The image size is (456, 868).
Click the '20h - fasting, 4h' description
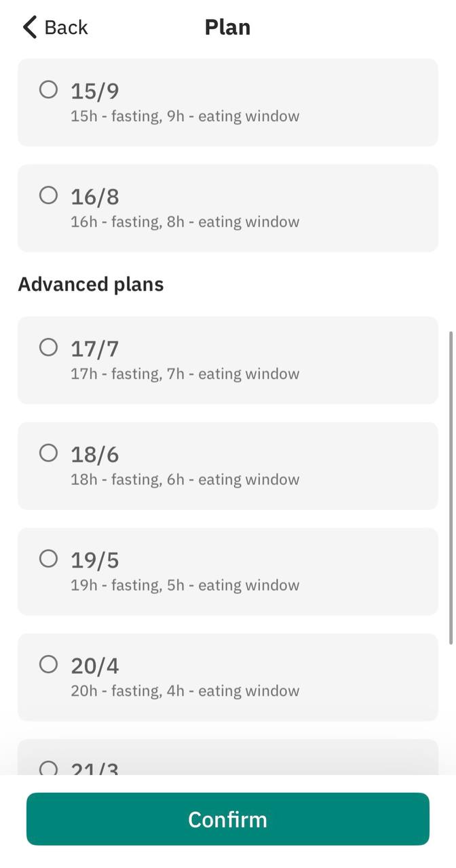(x=185, y=691)
